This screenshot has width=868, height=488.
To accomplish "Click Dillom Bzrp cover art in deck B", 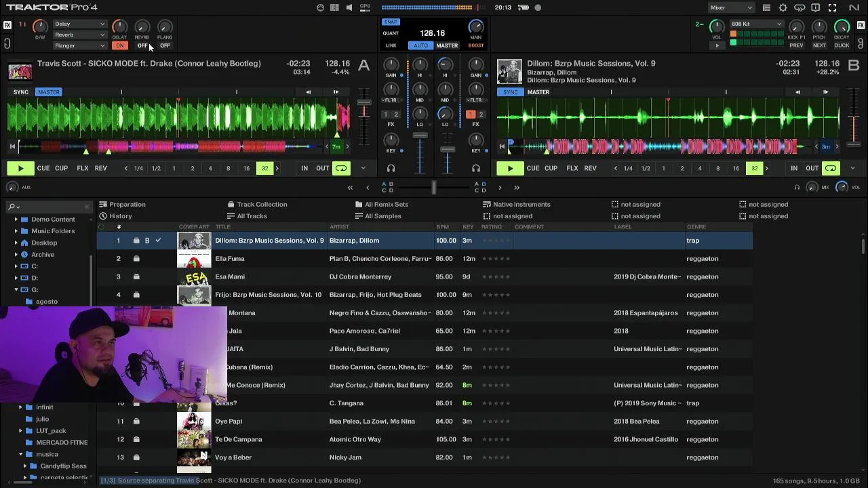I will click(x=509, y=71).
